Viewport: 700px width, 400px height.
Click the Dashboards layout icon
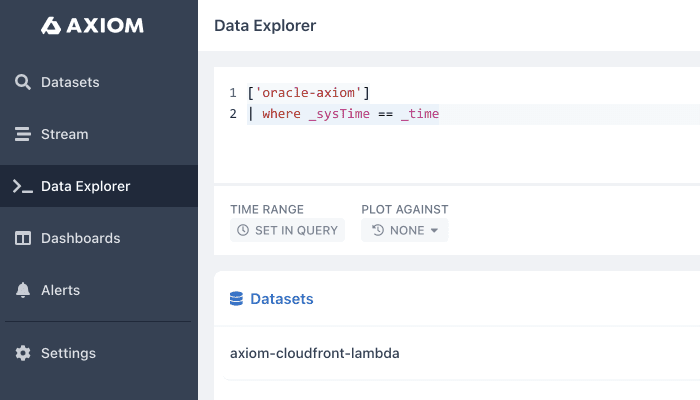[23, 238]
